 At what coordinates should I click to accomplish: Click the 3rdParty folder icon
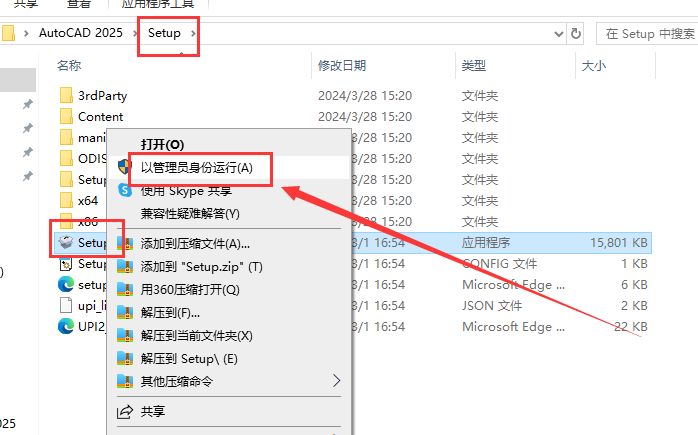(x=66, y=96)
